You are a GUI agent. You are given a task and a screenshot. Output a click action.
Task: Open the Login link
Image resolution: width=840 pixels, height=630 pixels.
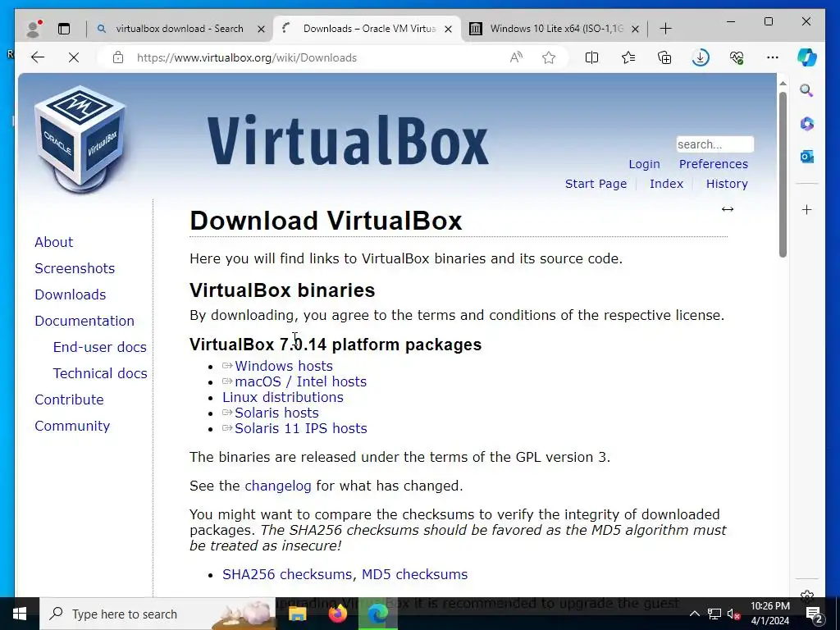point(644,164)
